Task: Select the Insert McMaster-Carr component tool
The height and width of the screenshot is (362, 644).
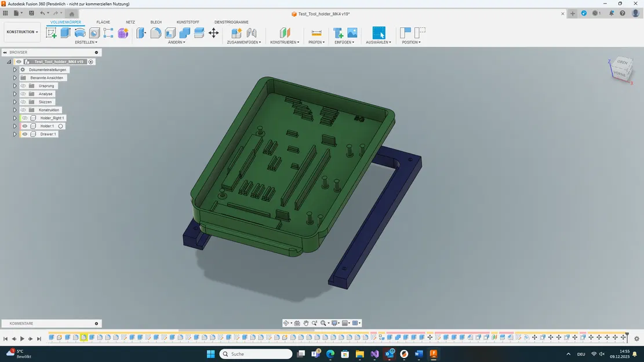Action: click(338, 33)
